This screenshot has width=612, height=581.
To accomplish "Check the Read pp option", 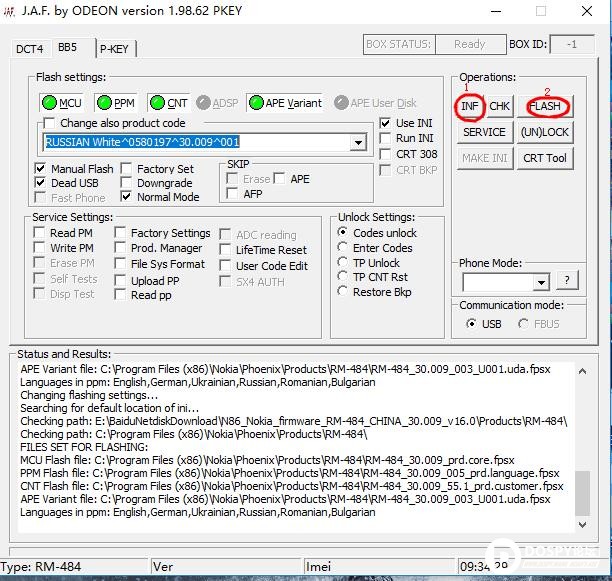I will coord(120,295).
